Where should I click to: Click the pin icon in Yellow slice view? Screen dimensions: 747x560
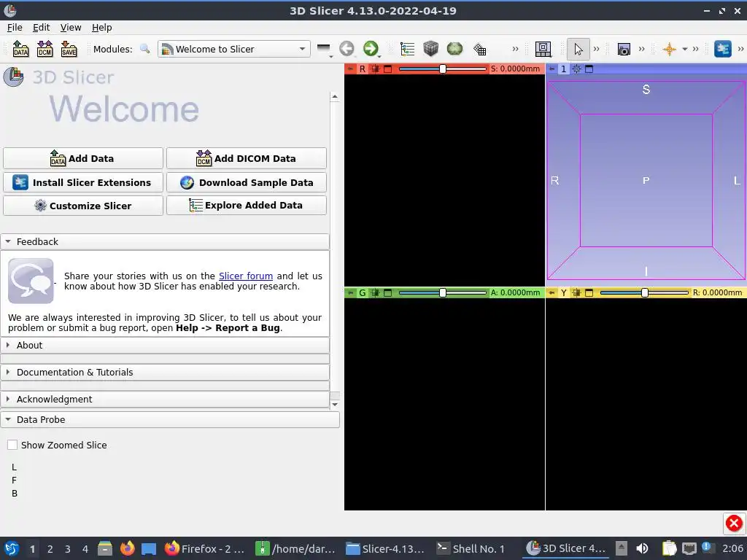coord(551,293)
